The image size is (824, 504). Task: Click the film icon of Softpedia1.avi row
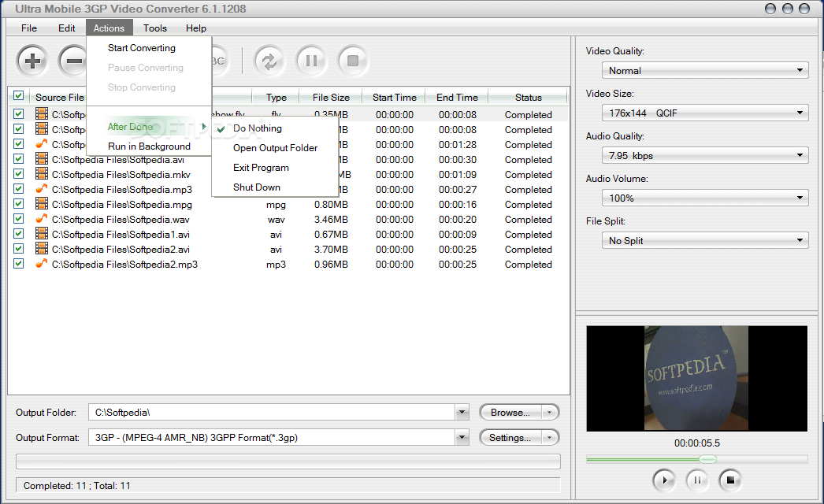[42, 233]
